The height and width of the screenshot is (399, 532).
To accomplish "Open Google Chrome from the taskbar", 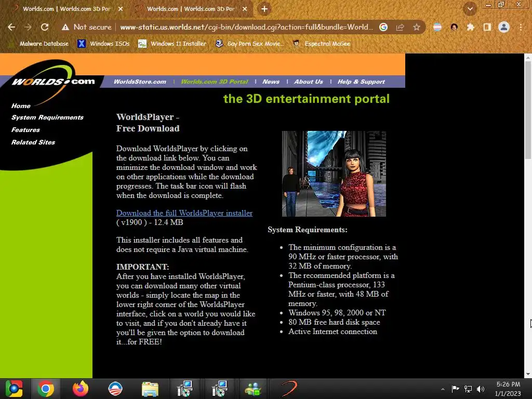I will point(46,389).
